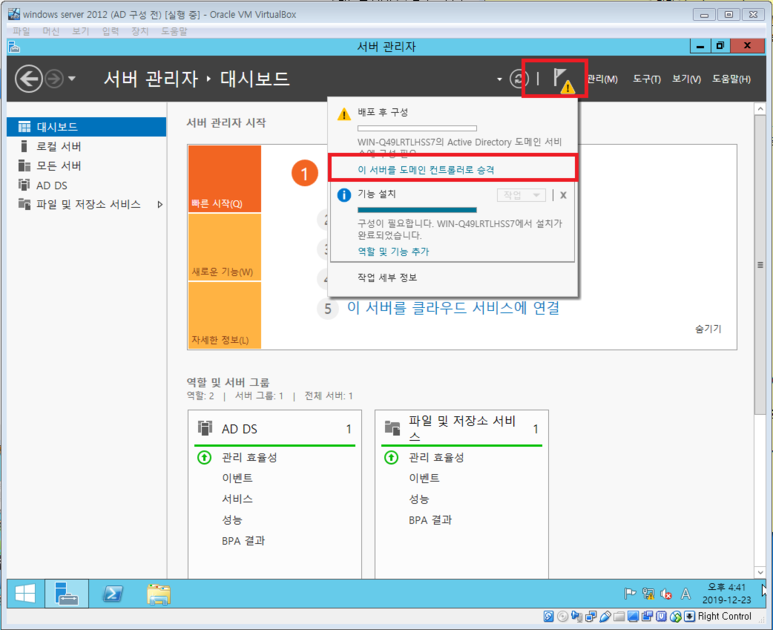Click Server Manager taskbar icon
The width and height of the screenshot is (773, 630).
coord(67,594)
